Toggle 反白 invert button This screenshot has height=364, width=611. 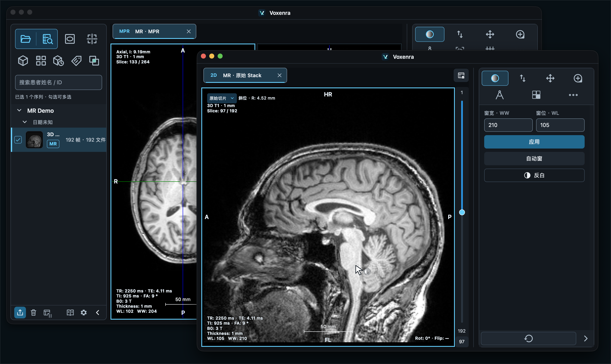point(534,175)
